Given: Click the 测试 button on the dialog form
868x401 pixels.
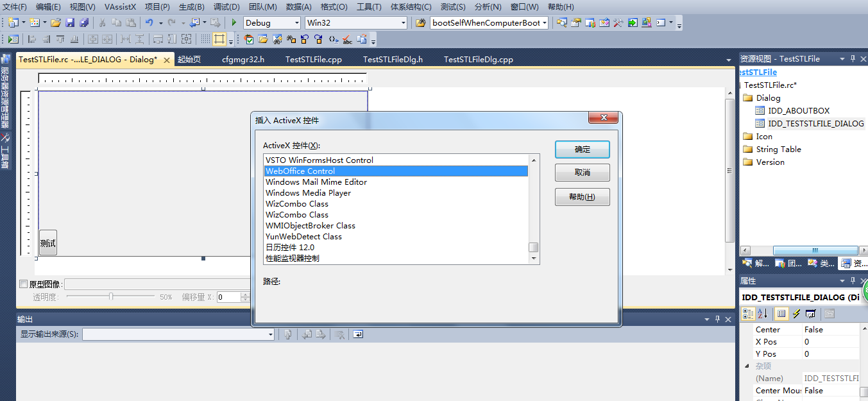Looking at the screenshot, I should coord(48,243).
